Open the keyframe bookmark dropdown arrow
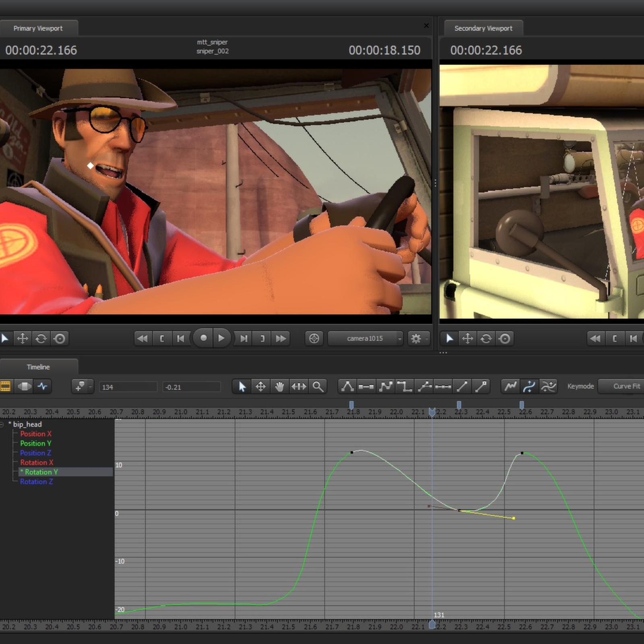Screen dimensions: 644x644 [91, 387]
